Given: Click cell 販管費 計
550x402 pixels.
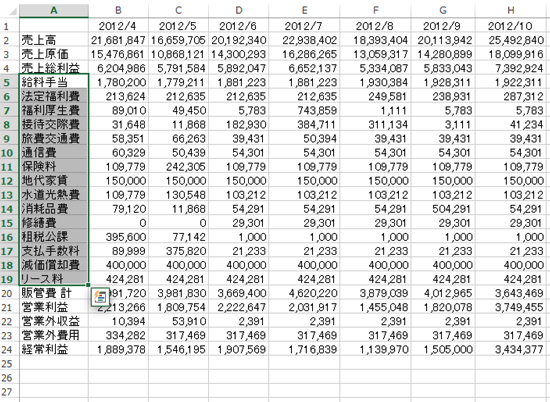Looking at the screenshot, I should (54, 293).
